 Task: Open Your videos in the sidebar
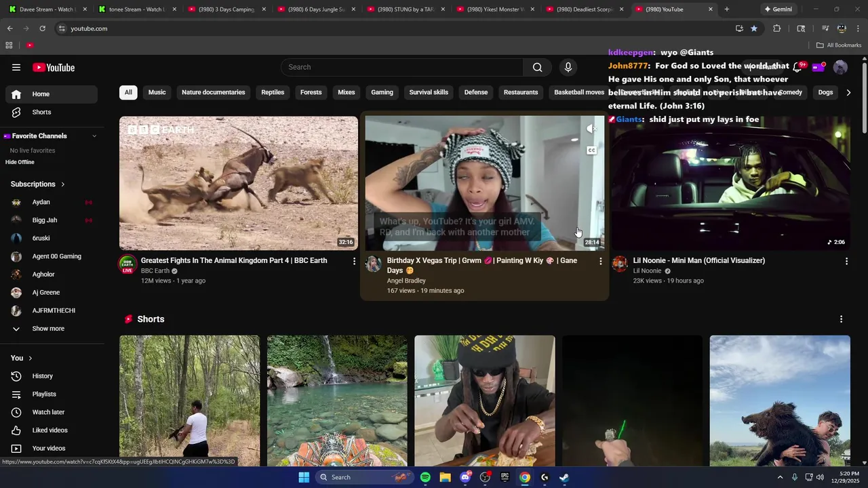click(x=52, y=448)
